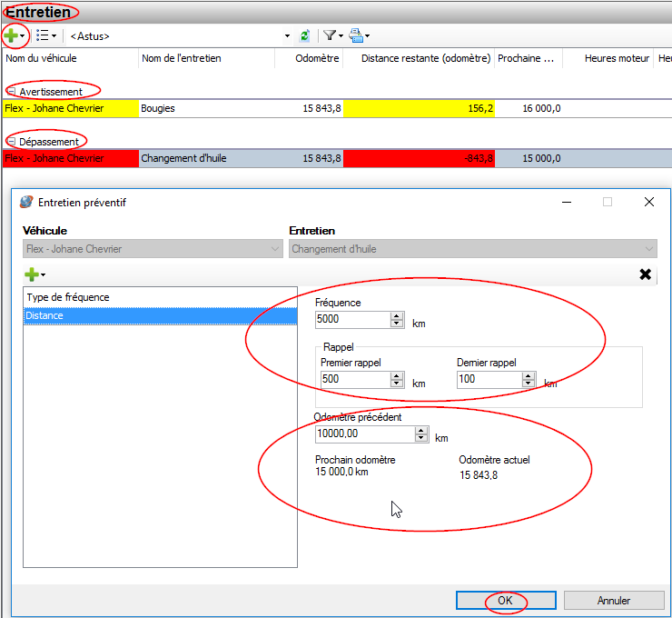The height and width of the screenshot is (618, 672).
Task: Collapse the Dépassement group
Action: pyautogui.click(x=11, y=142)
